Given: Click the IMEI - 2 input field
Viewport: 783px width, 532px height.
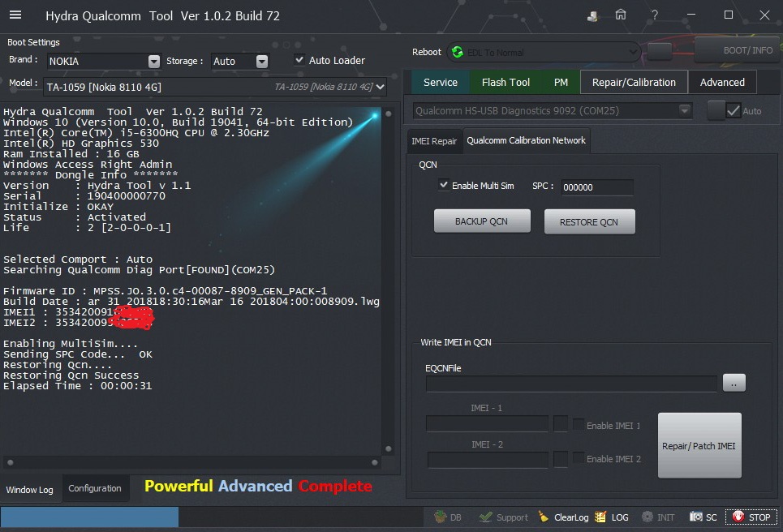Looking at the screenshot, I should (488, 460).
